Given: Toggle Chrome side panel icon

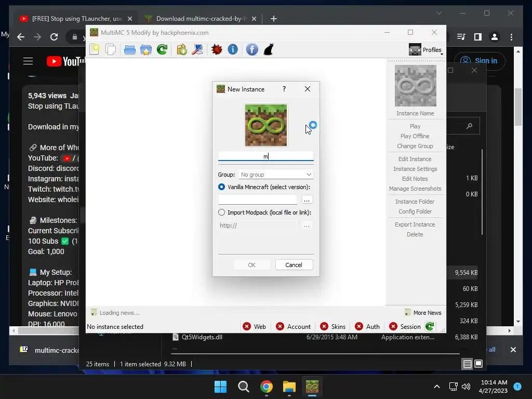Looking at the screenshot, I should (x=478, y=37).
